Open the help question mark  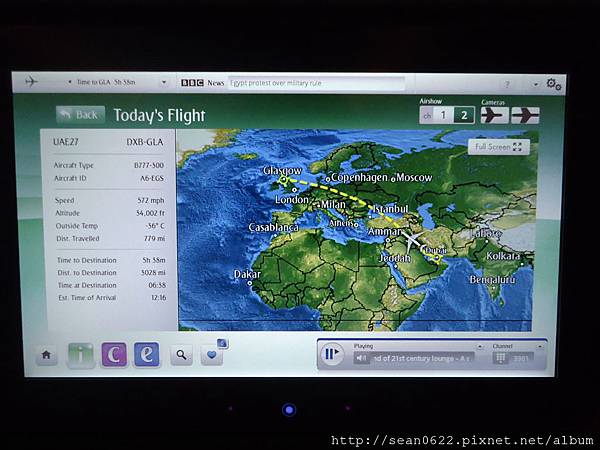(507, 84)
